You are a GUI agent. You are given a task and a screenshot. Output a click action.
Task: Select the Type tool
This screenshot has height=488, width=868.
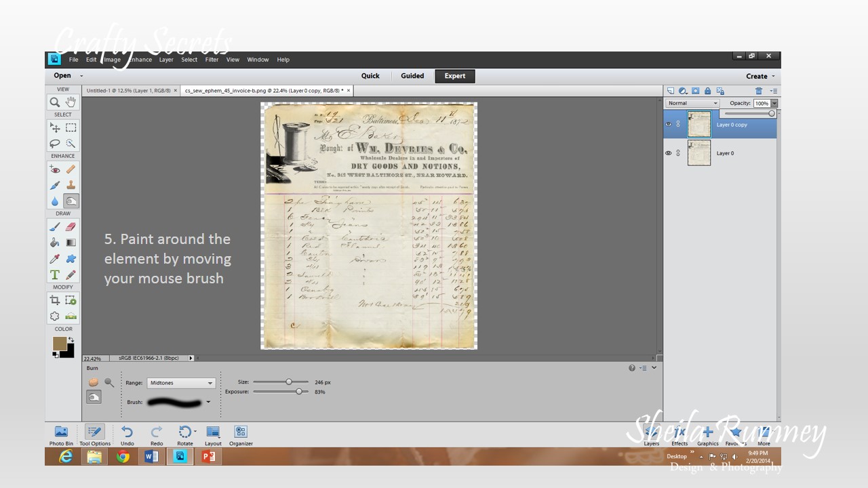[x=55, y=274]
